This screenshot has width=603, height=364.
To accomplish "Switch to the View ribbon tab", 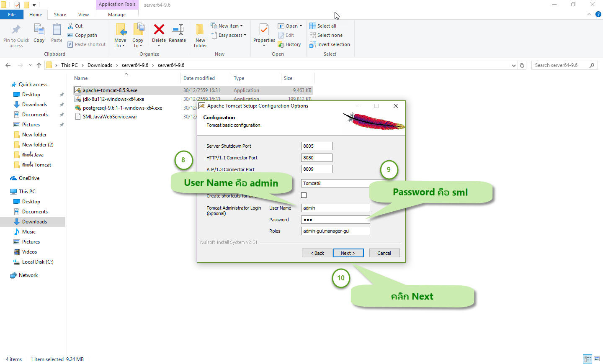I will coord(83,14).
